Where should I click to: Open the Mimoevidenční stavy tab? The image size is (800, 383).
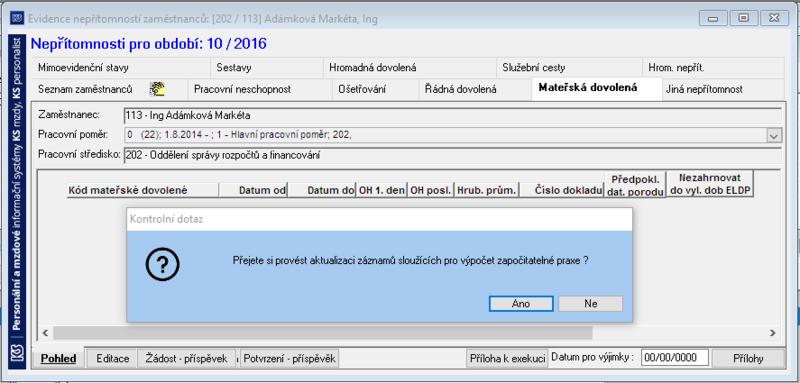[122, 68]
